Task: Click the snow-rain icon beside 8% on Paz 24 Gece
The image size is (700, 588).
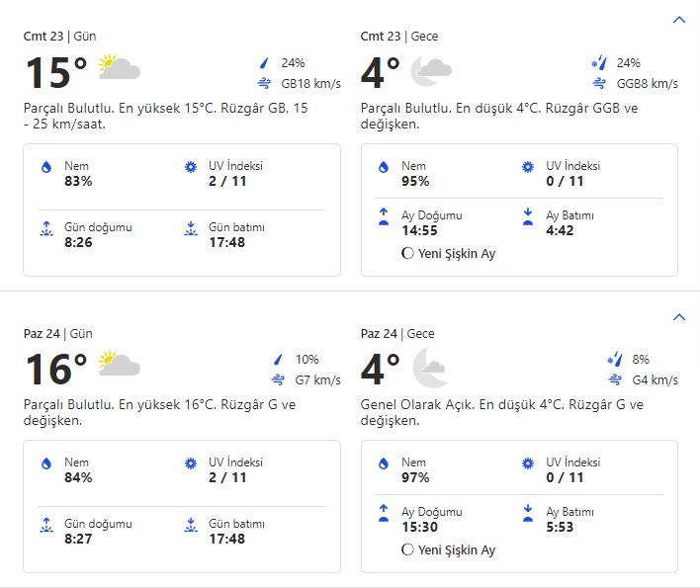Action: (614, 360)
